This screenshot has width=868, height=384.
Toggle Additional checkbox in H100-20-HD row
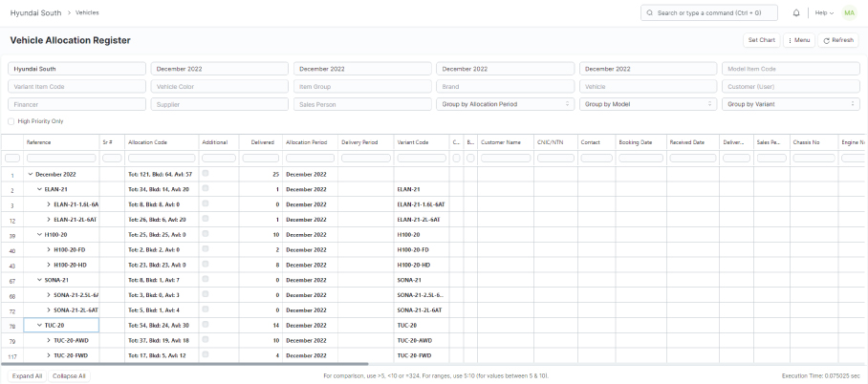click(x=206, y=264)
